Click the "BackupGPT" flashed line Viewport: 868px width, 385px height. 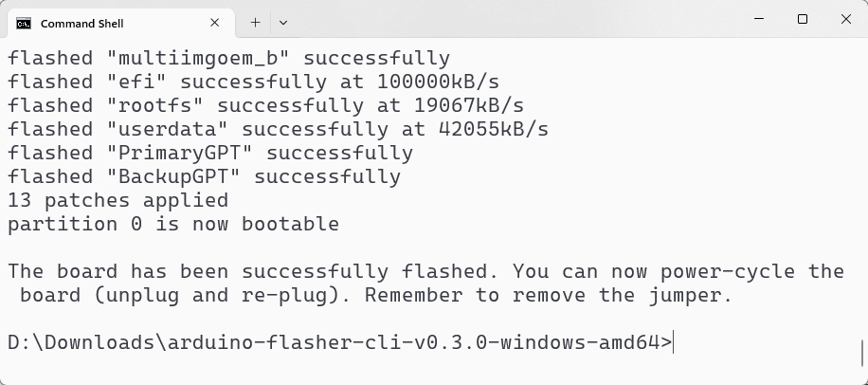tap(204, 176)
